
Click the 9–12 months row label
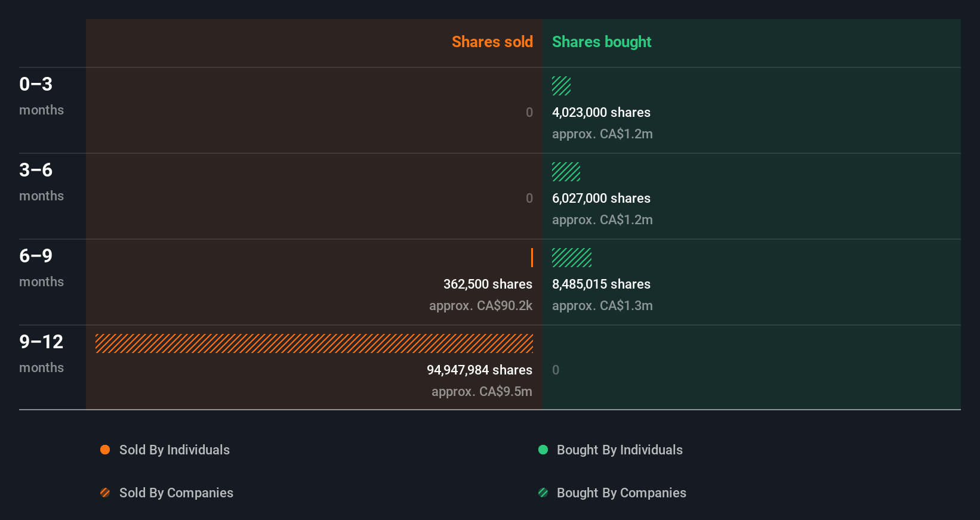tap(41, 353)
